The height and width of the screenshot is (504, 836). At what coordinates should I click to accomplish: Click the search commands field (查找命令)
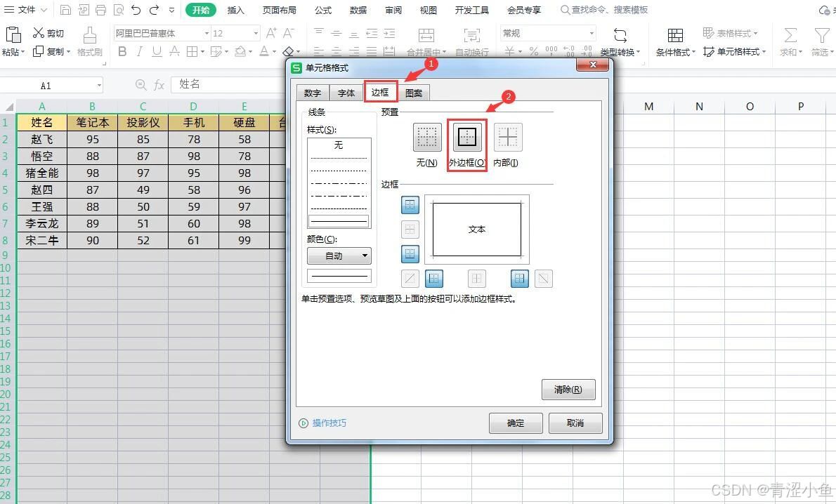604,10
